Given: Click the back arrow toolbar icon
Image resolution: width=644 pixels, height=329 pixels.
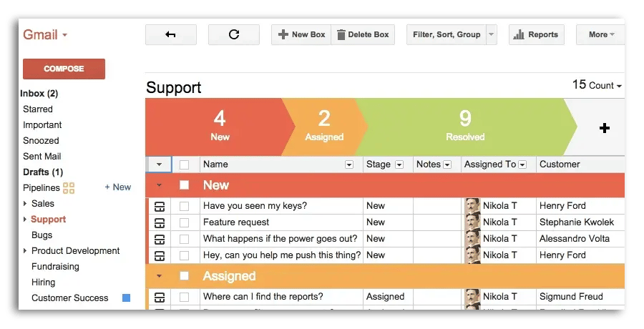Looking at the screenshot, I should click(x=170, y=34).
